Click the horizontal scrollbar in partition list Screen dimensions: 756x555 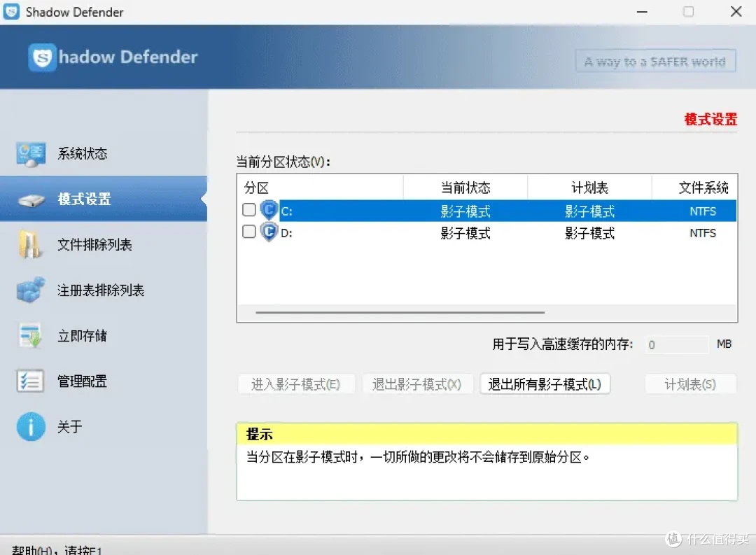tap(400, 312)
